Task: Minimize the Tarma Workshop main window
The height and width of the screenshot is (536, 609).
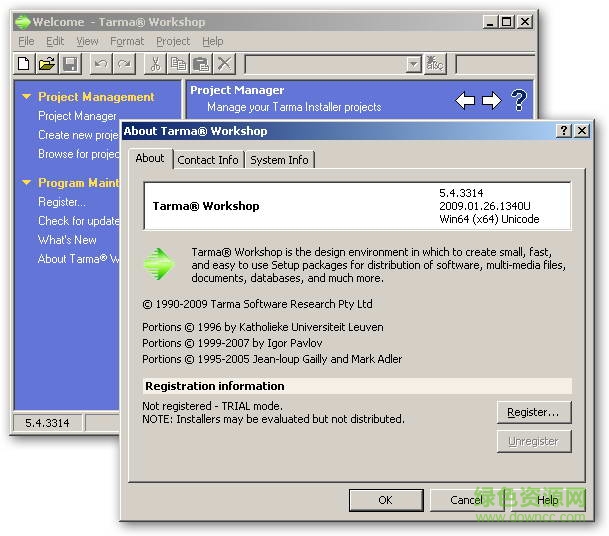Action: tap(490, 22)
